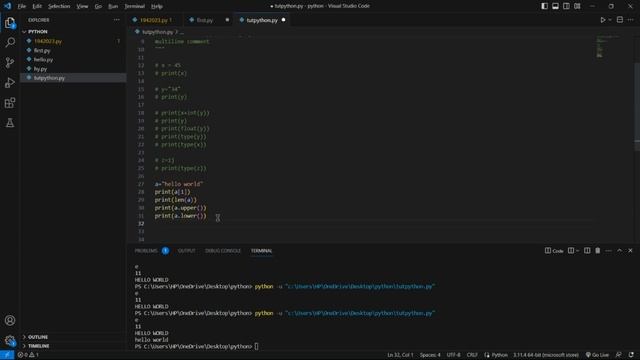Collapse the PYTHON folder section
640x360 pixels.
point(73,31)
